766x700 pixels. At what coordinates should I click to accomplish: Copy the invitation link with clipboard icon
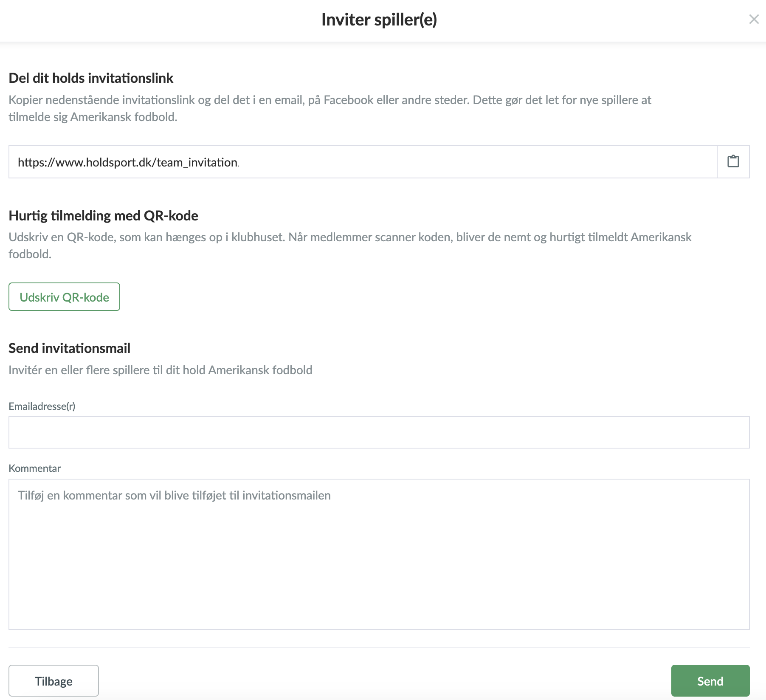pyautogui.click(x=733, y=161)
